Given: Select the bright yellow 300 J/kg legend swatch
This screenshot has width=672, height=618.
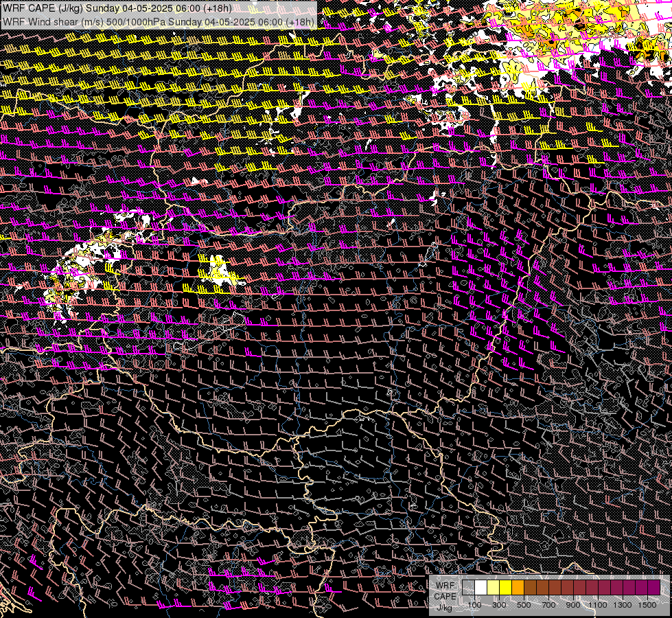Looking at the screenshot, I should click(x=506, y=587).
